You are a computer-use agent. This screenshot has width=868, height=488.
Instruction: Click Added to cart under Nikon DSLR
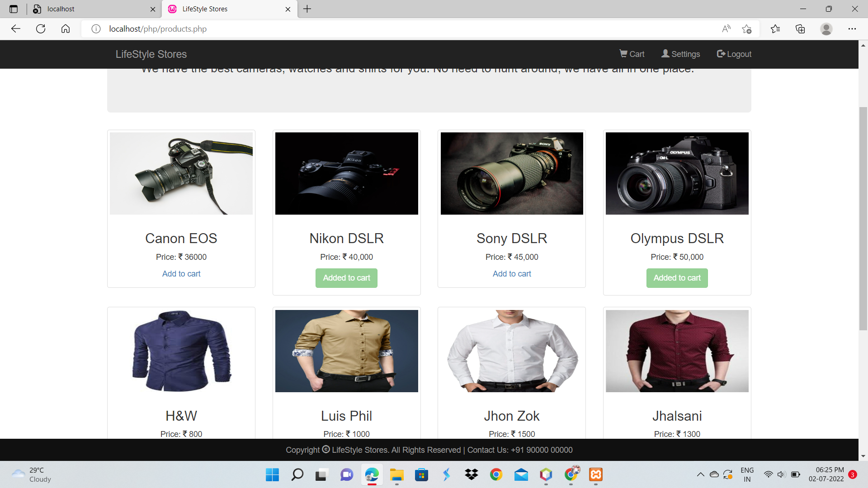346,278
